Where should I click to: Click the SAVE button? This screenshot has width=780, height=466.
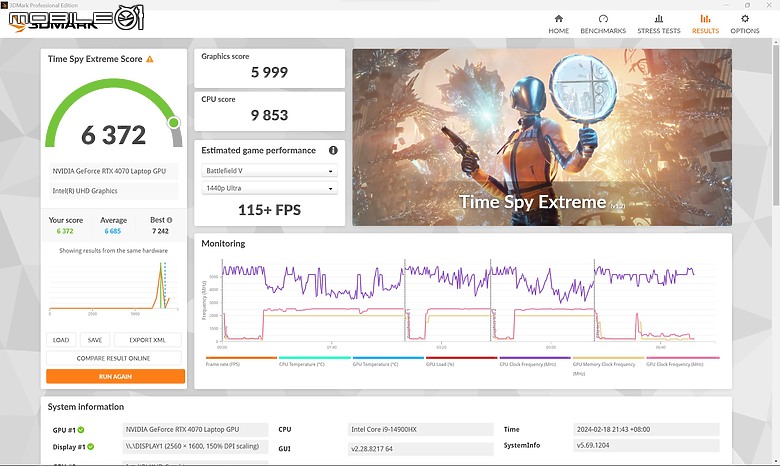tap(95, 340)
